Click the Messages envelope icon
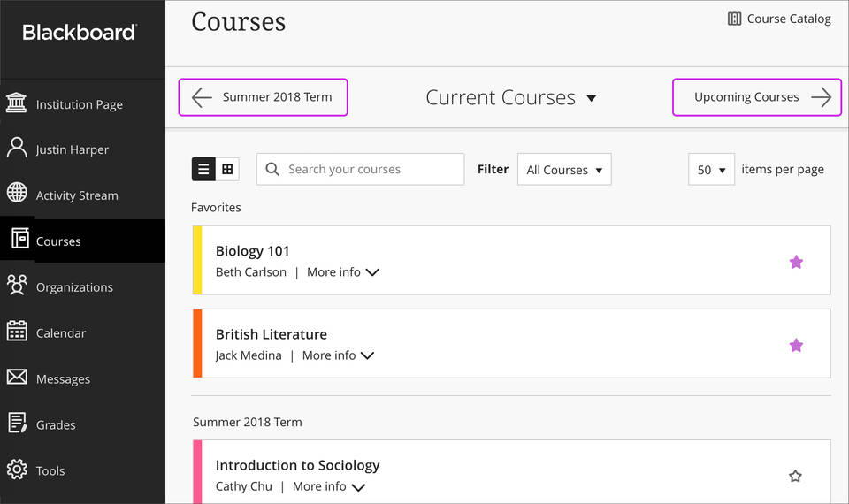The image size is (849, 504). [17, 378]
